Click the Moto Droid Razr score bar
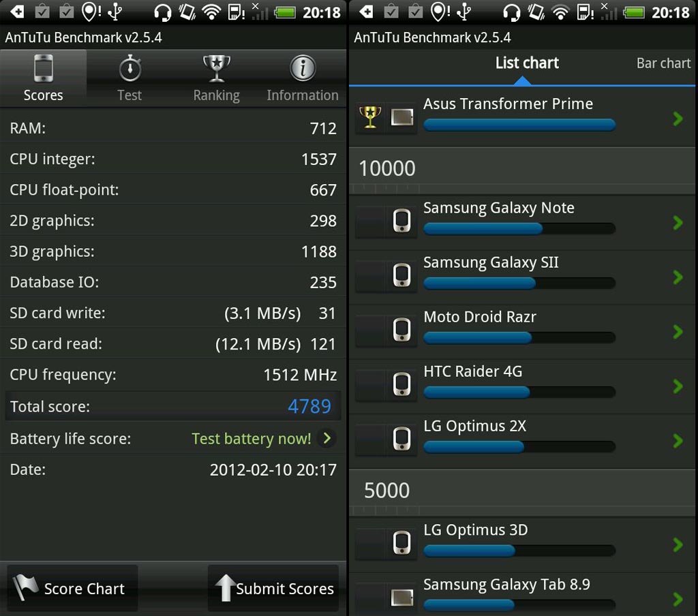 tap(519, 337)
